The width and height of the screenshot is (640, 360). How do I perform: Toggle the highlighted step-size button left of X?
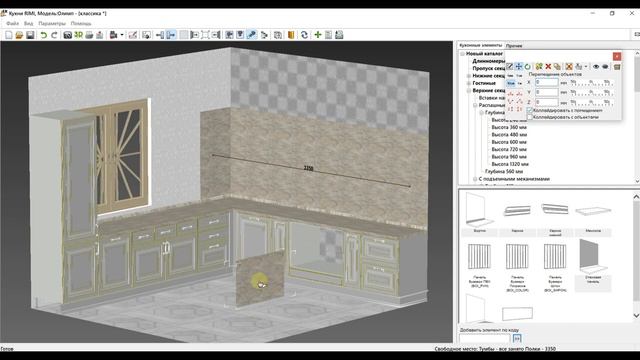pos(511,83)
